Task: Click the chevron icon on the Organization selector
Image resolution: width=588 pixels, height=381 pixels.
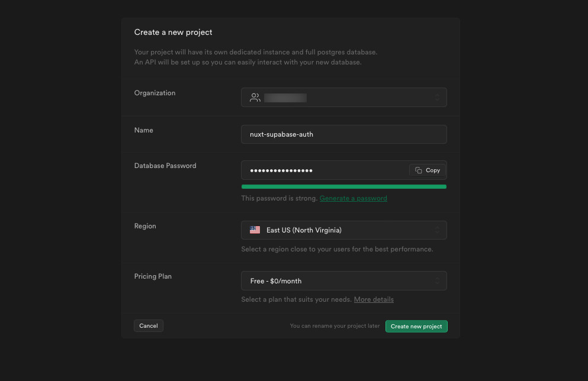Action: point(438,97)
